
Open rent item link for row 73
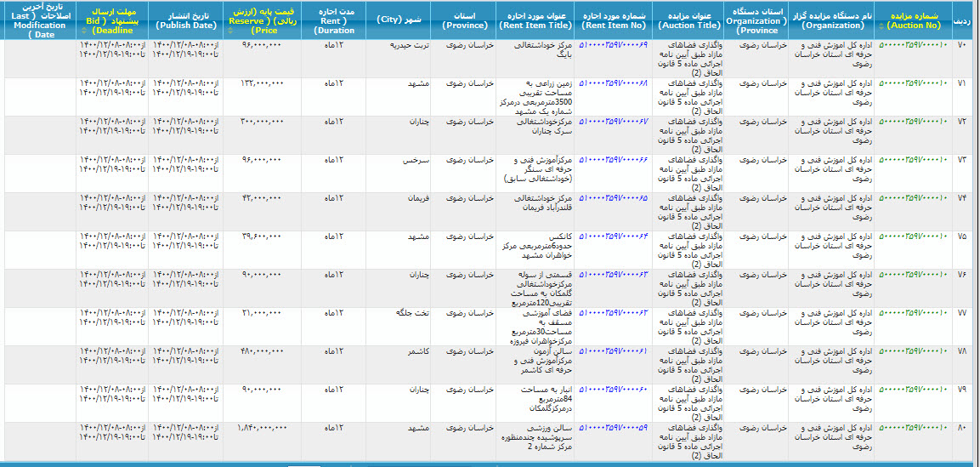click(x=614, y=160)
